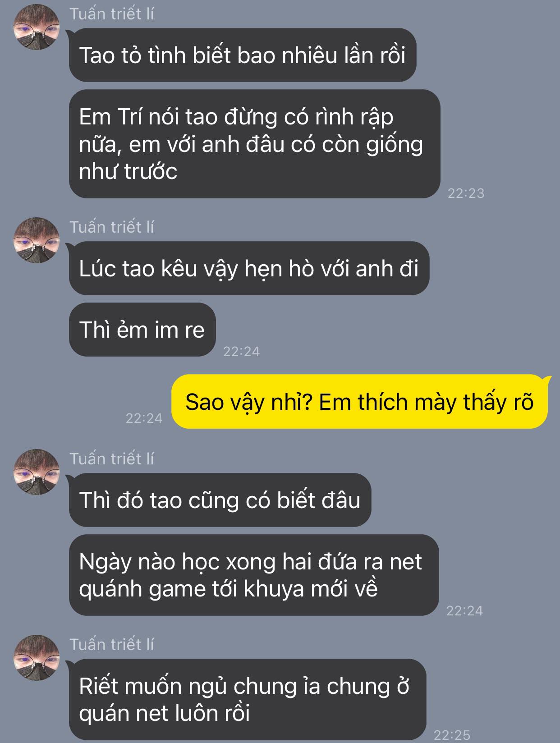Tap the 'Thì đó tao cũng có biết đâu' bubble
The image size is (560, 743).
click(220, 500)
